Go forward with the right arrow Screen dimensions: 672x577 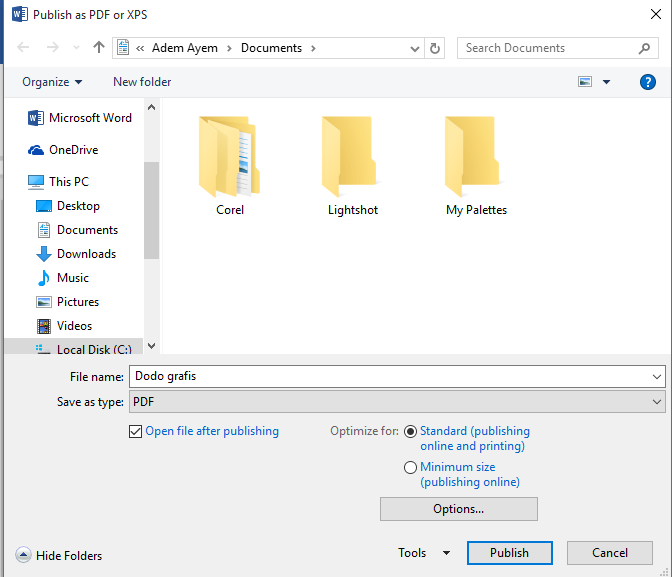(53, 47)
